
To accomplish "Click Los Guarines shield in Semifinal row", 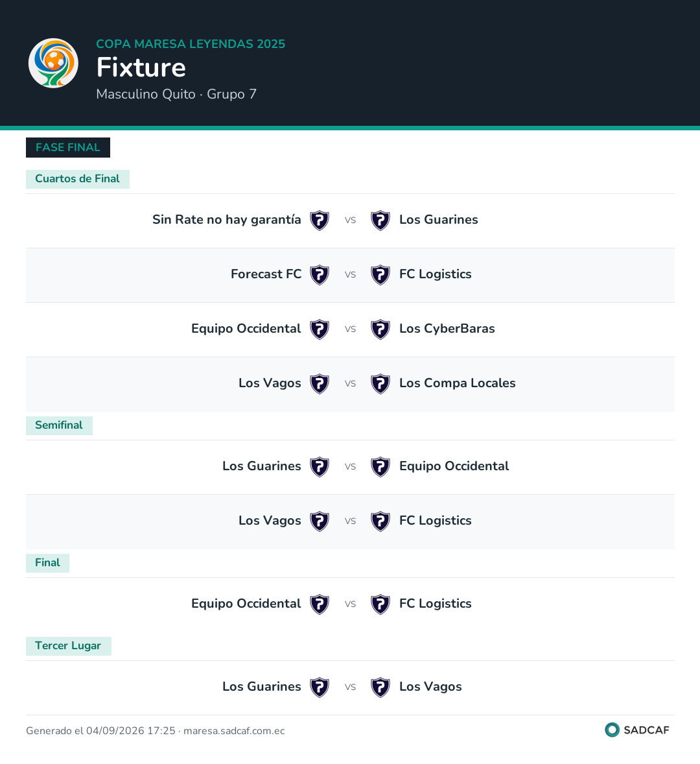I will 320,467.
